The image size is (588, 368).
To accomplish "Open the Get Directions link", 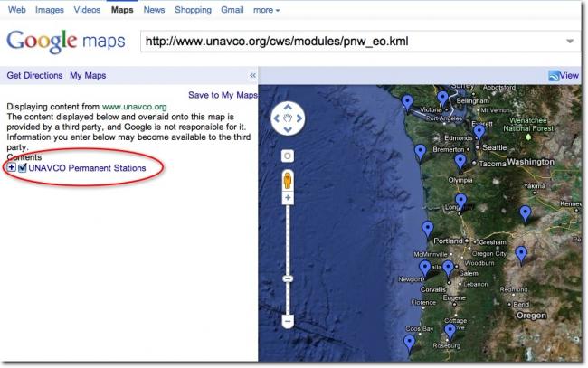I will [x=34, y=76].
